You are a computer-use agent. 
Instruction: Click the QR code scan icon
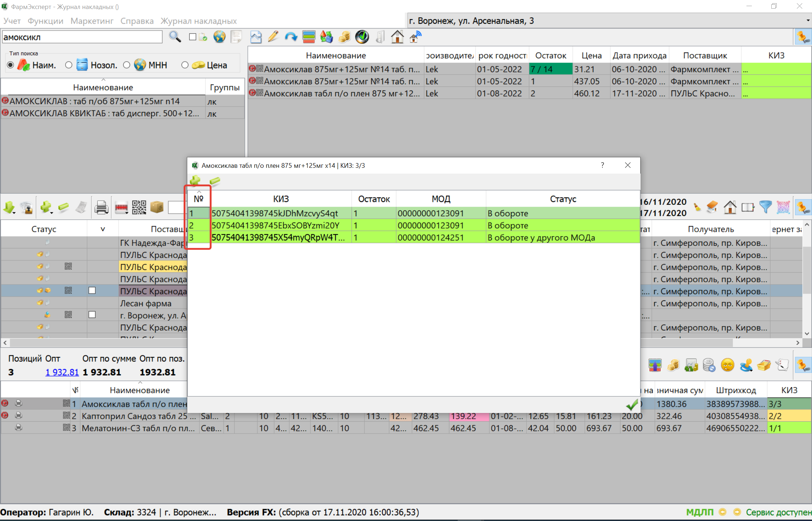pyautogui.click(x=139, y=208)
